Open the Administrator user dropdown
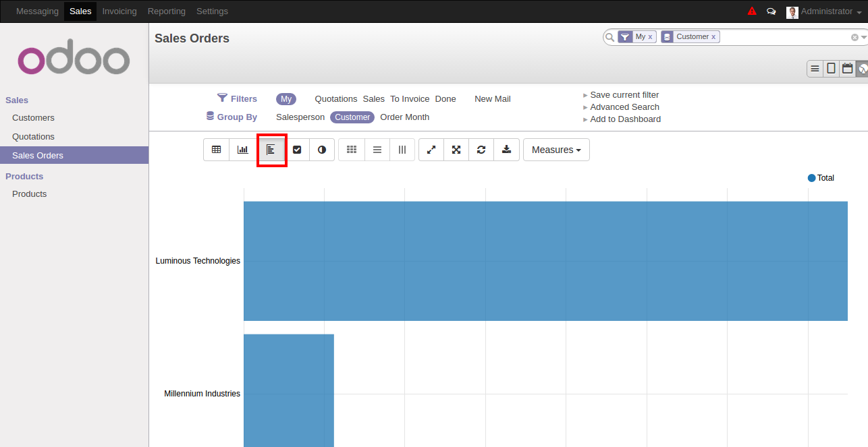868x447 pixels. coord(831,11)
